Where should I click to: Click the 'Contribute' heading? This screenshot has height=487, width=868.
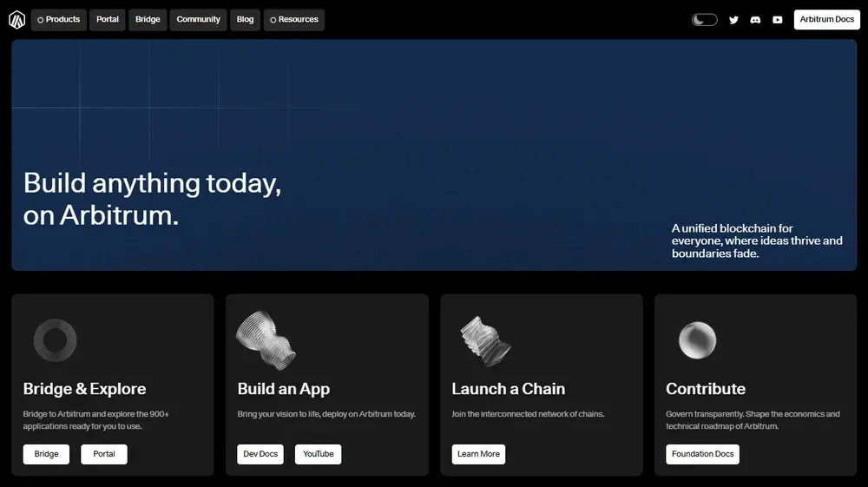click(x=706, y=389)
